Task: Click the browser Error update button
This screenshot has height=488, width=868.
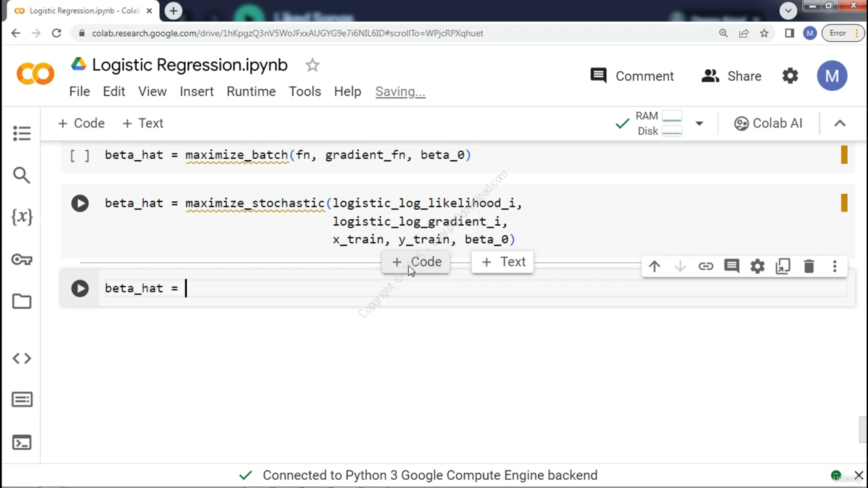Action: coord(843,33)
